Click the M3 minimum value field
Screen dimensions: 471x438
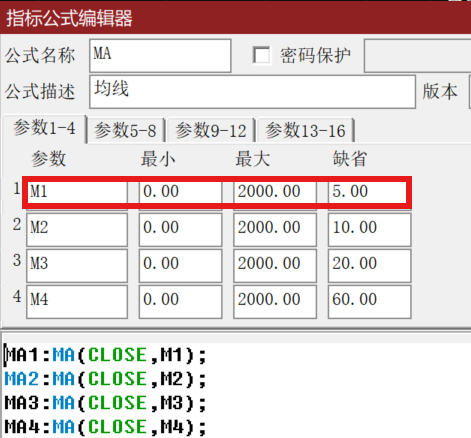[180, 266]
